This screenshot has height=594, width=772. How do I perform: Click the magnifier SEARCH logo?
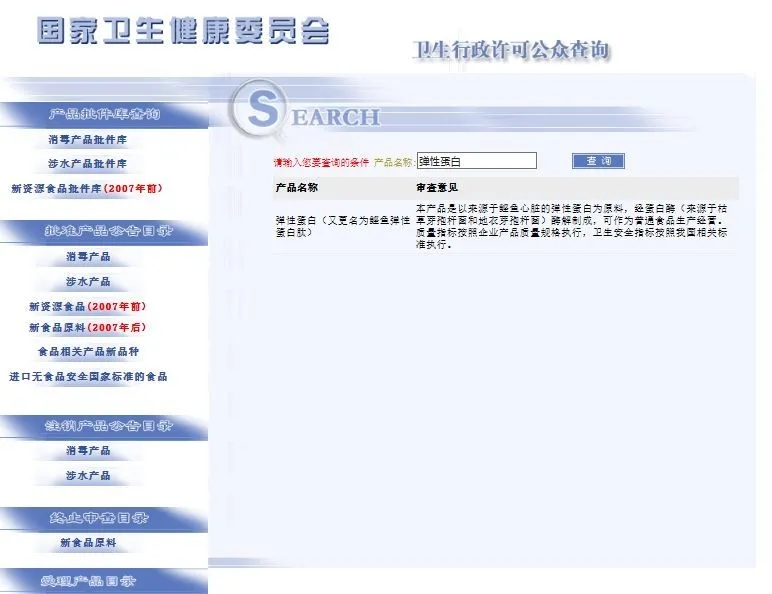(305, 111)
